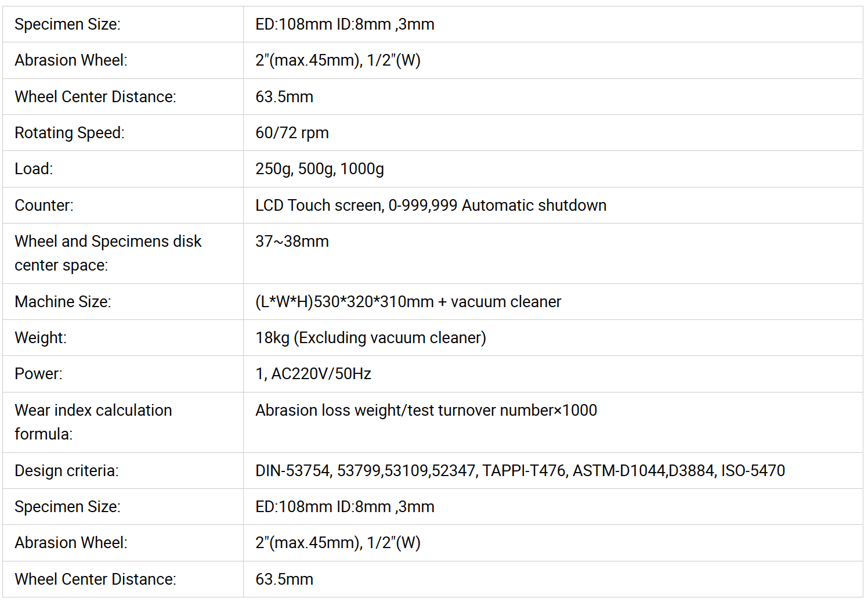
Task: Select the 18kg excluding vacuum cleaner text
Action: click(x=370, y=338)
